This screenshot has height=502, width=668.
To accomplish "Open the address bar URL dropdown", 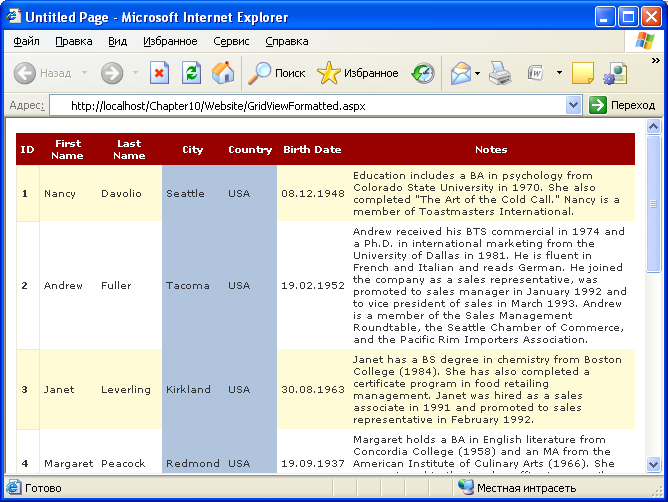I will click(573, 105).
